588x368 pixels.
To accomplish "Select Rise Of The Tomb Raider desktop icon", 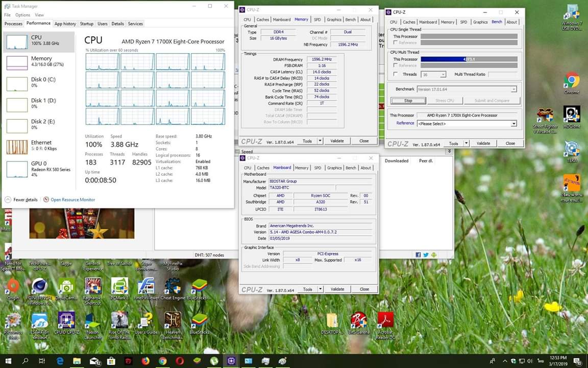I will point(119,326).
